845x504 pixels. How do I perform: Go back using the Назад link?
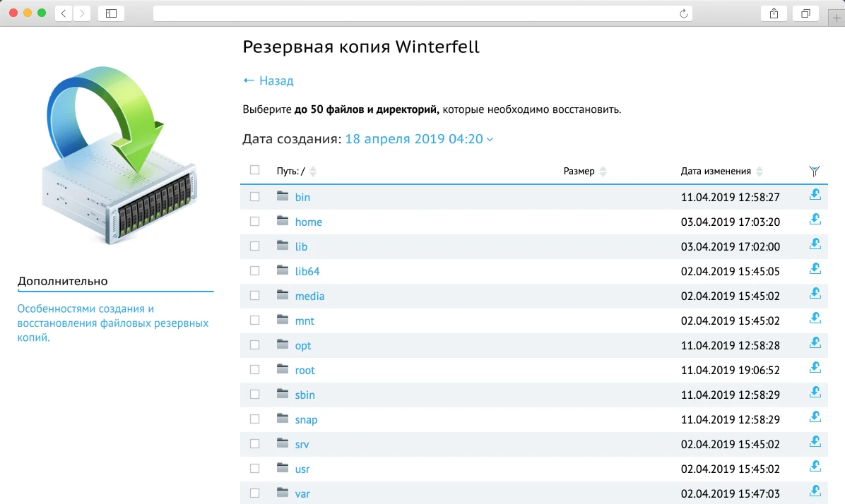tap(268, 80)
